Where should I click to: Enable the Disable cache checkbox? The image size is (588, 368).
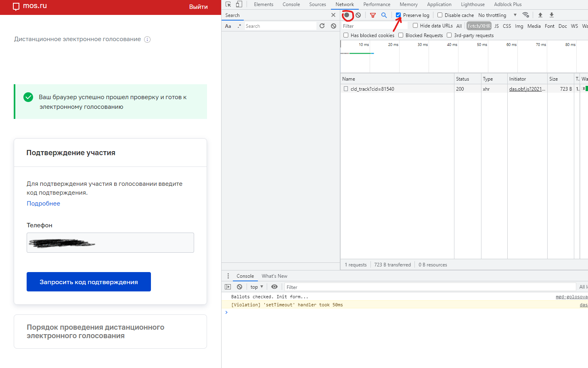pos(440,15)
